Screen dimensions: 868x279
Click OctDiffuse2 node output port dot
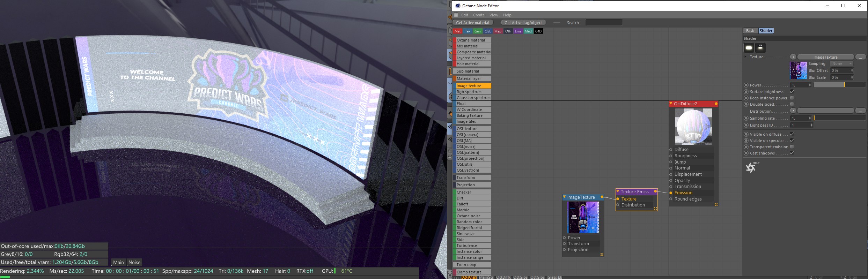pyautogui.click(x=716, y=104)
